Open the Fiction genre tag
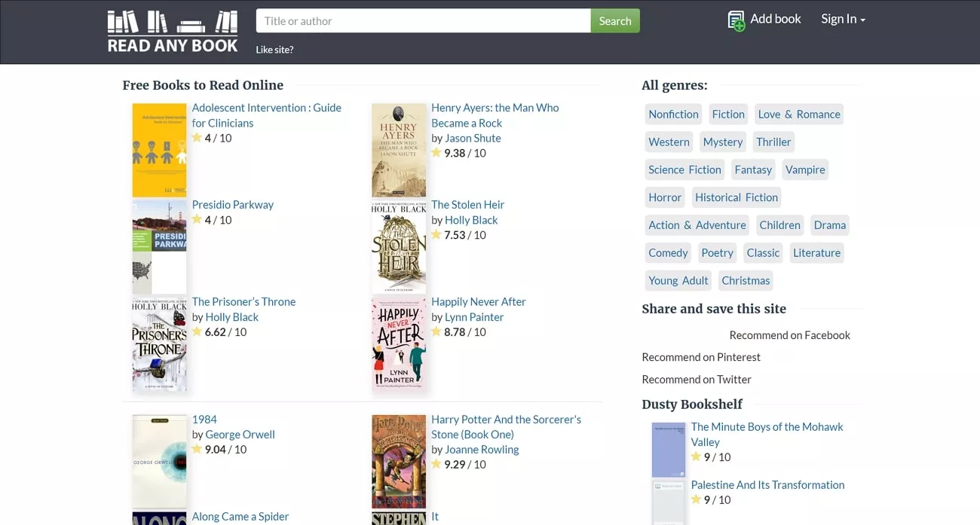The image size is (980, 525). [x=727, y=114]
